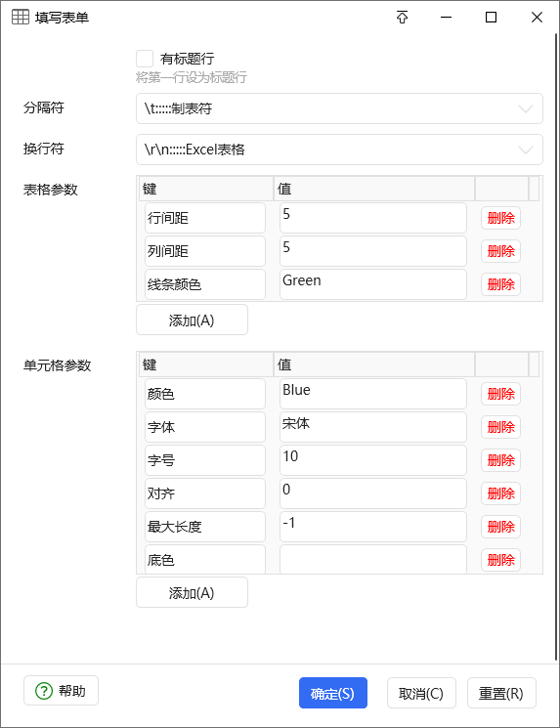Click the 重置(R) reset button
560x728 pixels.
(x=501, y=693)
